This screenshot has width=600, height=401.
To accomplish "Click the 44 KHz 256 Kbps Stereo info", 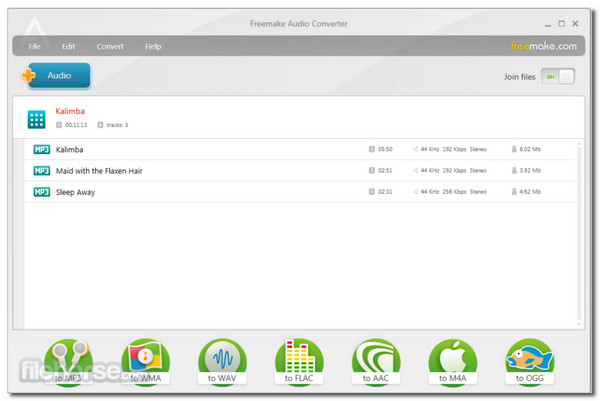I will tap(453, 192).
